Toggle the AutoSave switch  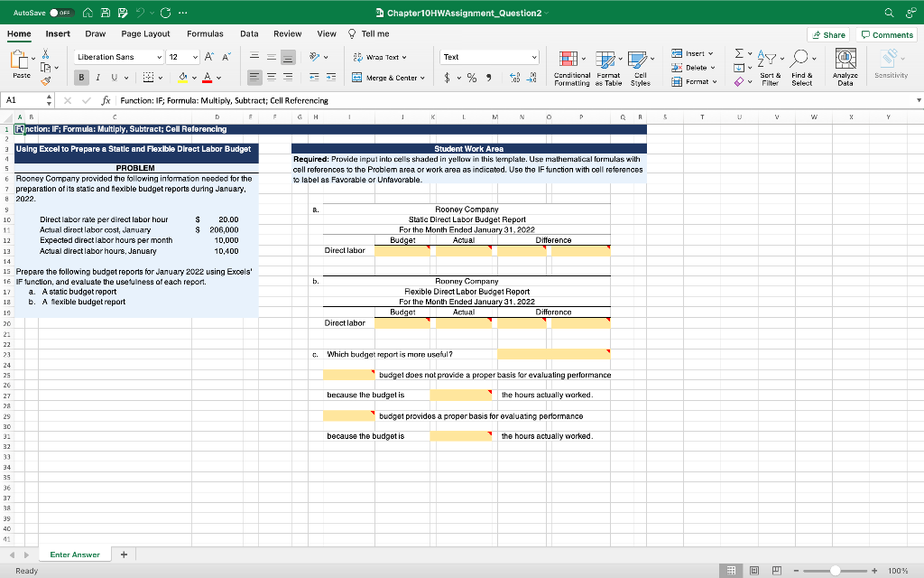[60, 13]
